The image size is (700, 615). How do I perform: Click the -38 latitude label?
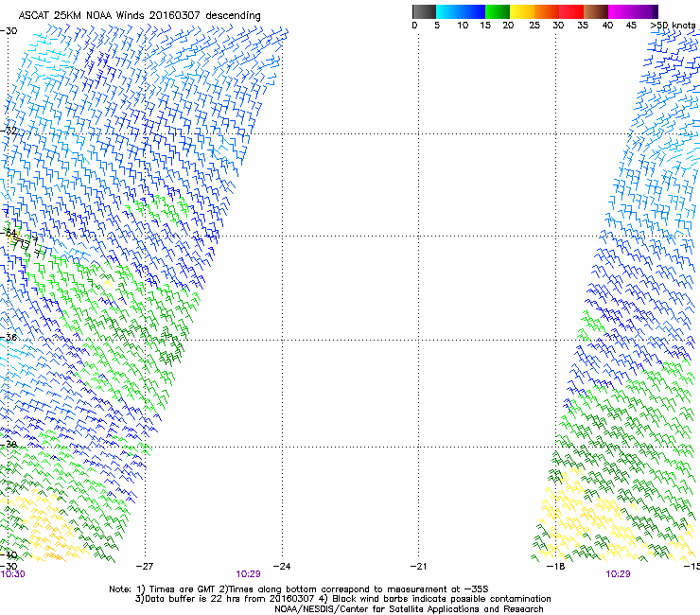9,445
